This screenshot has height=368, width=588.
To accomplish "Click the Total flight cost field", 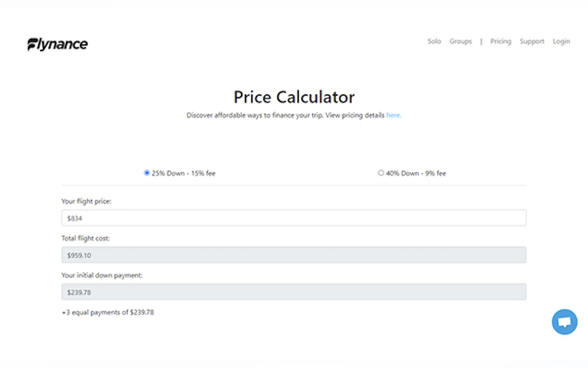I will (294, 255).
